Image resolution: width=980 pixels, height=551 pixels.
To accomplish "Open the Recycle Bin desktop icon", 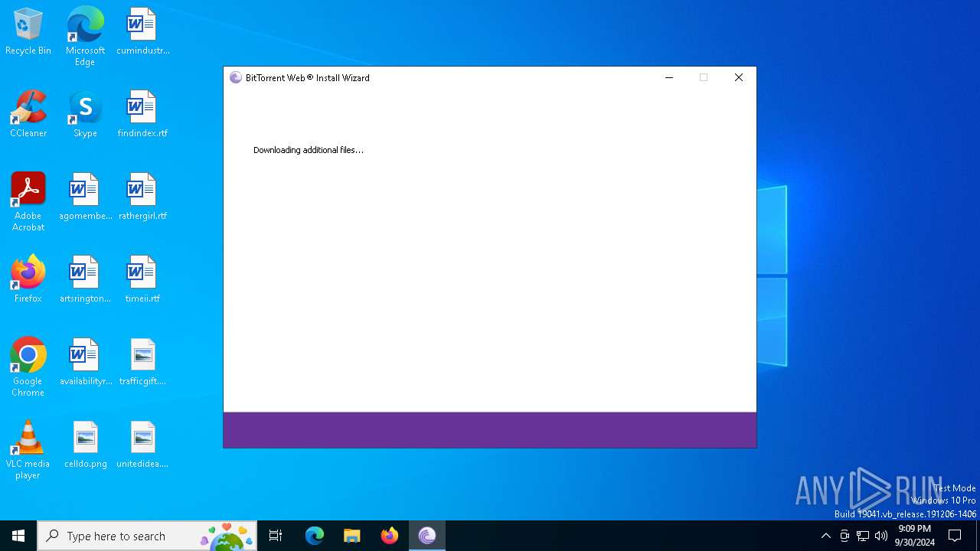I will coord(28,31).
